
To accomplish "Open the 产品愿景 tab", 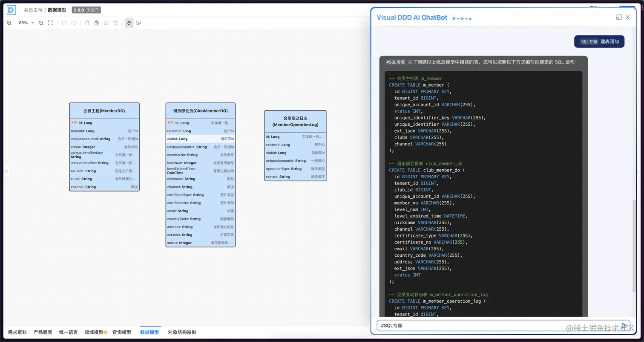I will point(43,332).
